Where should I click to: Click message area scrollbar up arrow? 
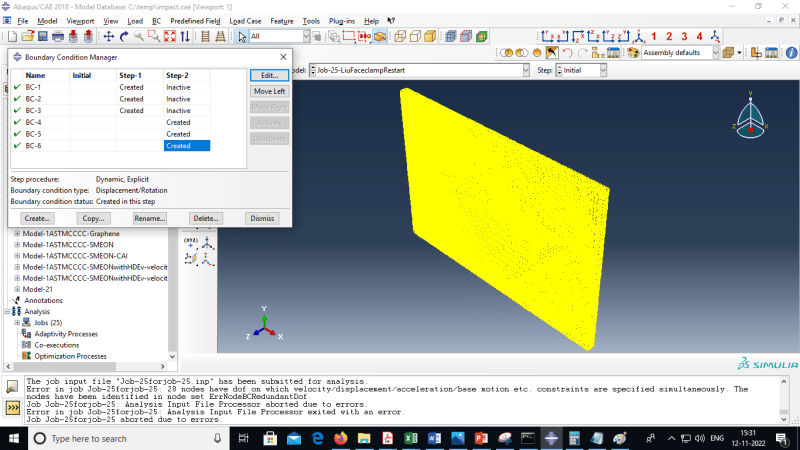(784, 382)
